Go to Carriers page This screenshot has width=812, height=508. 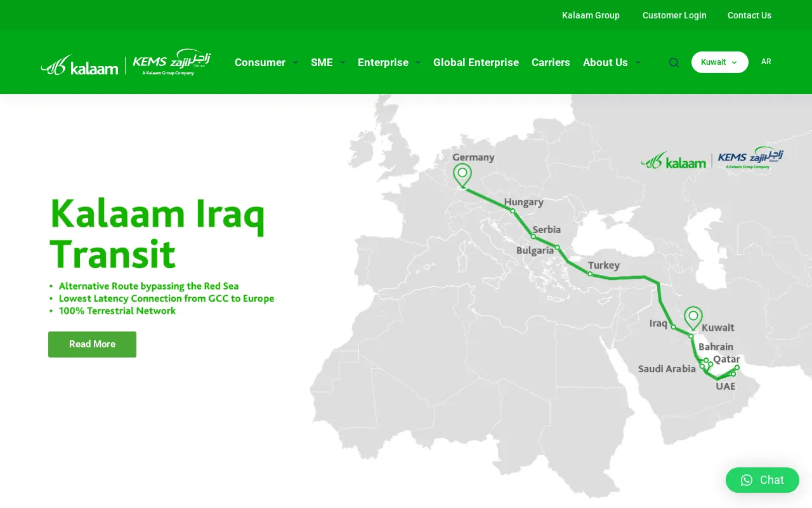(x=551, y=62)
